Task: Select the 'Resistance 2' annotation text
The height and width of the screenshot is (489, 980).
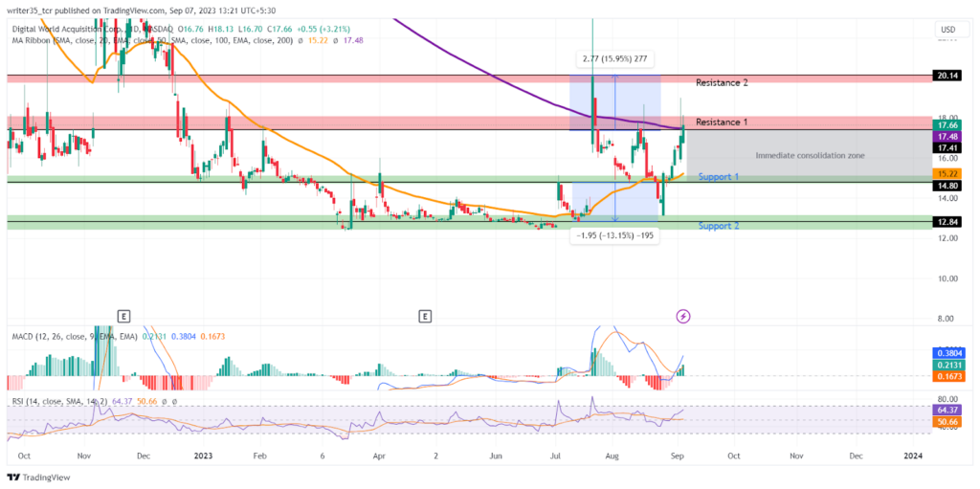Action: pyautogui.click(x=722, y=82)
